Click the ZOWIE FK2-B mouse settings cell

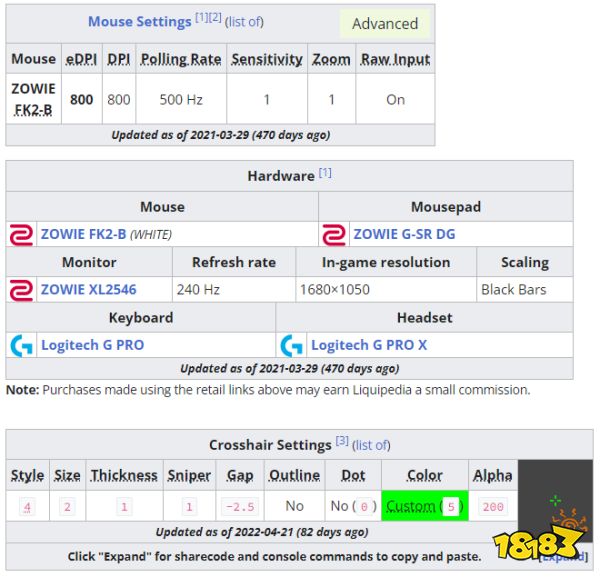34,99
